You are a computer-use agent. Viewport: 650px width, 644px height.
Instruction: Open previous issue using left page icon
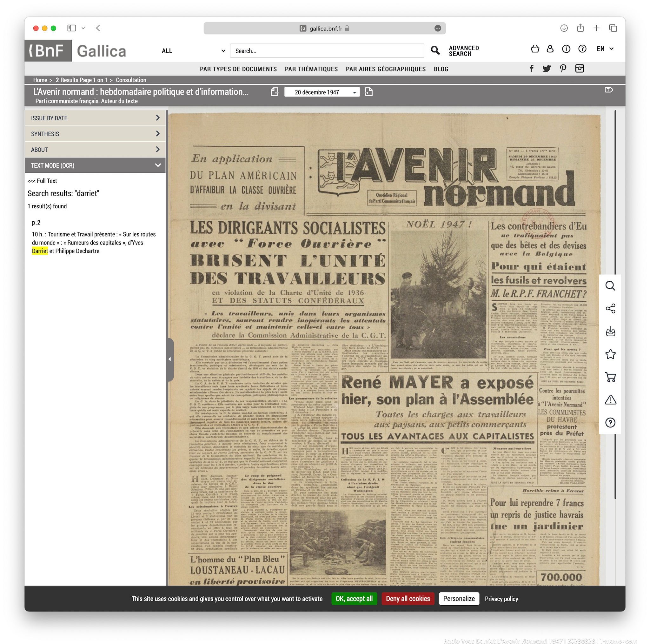click(x=275, y=92)
